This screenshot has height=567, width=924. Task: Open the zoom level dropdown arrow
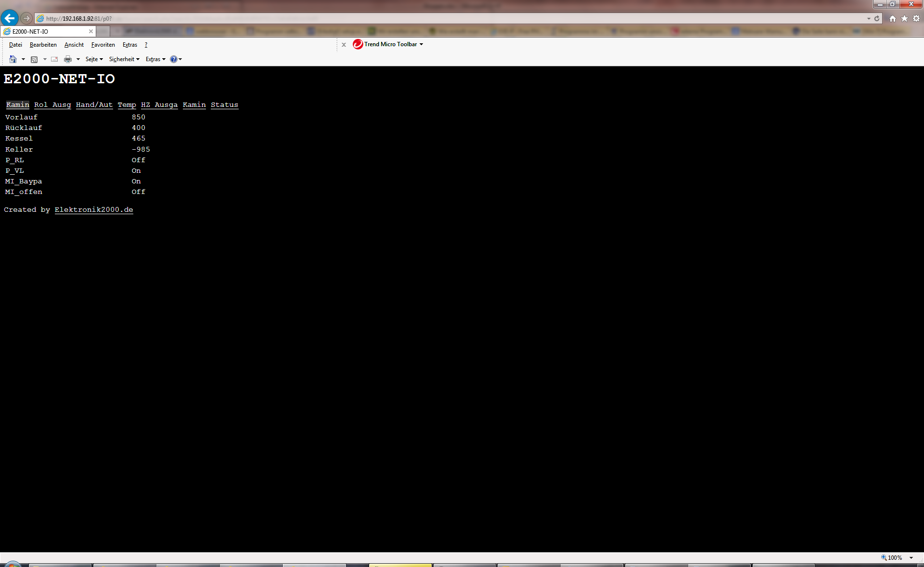[911, 557]
